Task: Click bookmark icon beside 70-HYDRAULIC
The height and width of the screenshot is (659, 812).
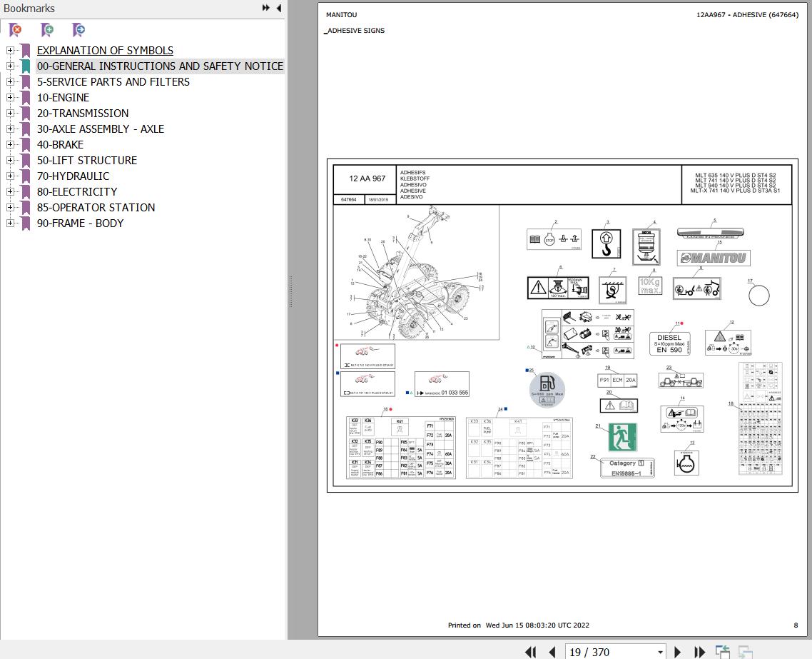Action: coord(26,176)
